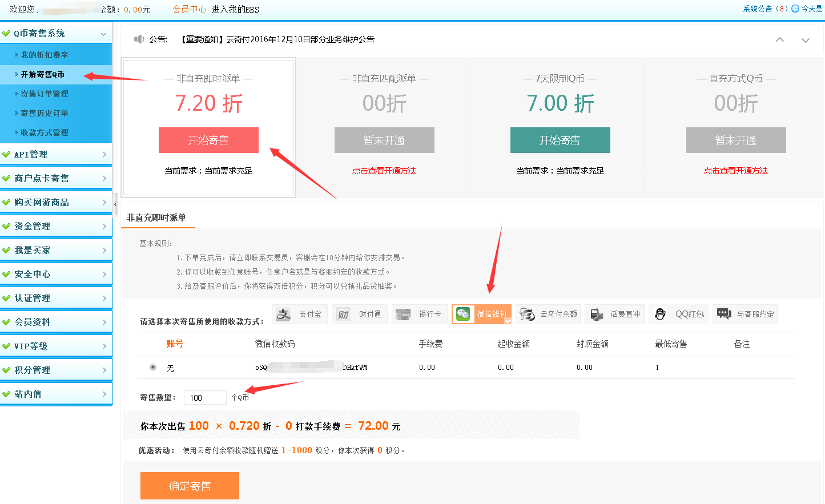
Task: Click the 与客服约定 chat icon
Action: click(x=724, y=314)
